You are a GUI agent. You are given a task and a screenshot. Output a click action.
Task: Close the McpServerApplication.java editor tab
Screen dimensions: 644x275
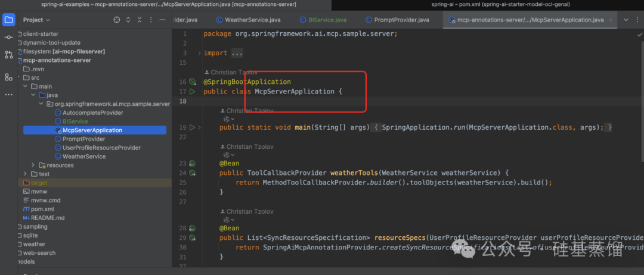(x=611, y=20)
